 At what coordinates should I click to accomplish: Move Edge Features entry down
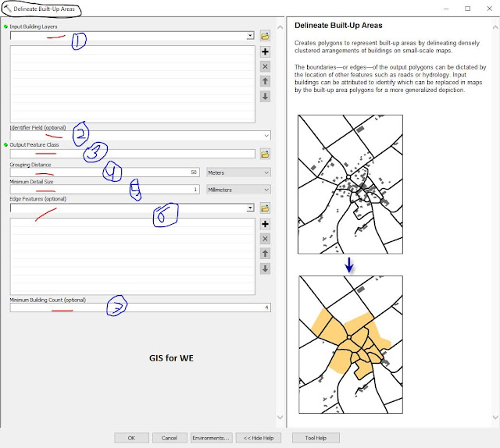265,268
